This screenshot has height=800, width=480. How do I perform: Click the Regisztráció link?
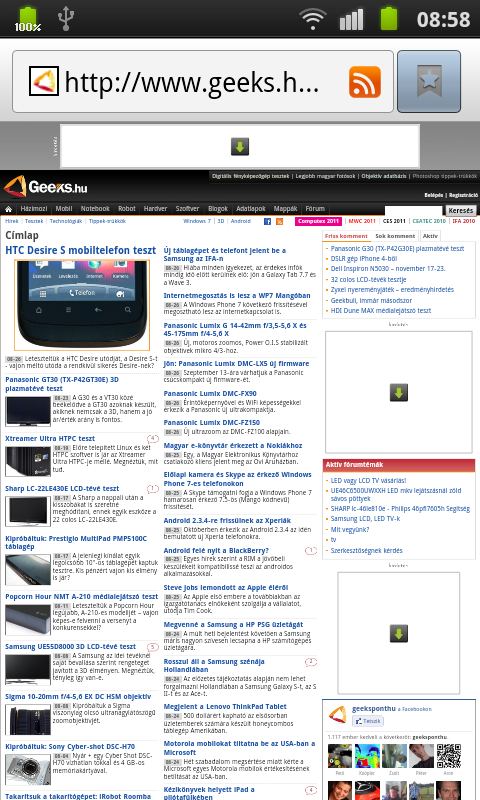[463, 195]
